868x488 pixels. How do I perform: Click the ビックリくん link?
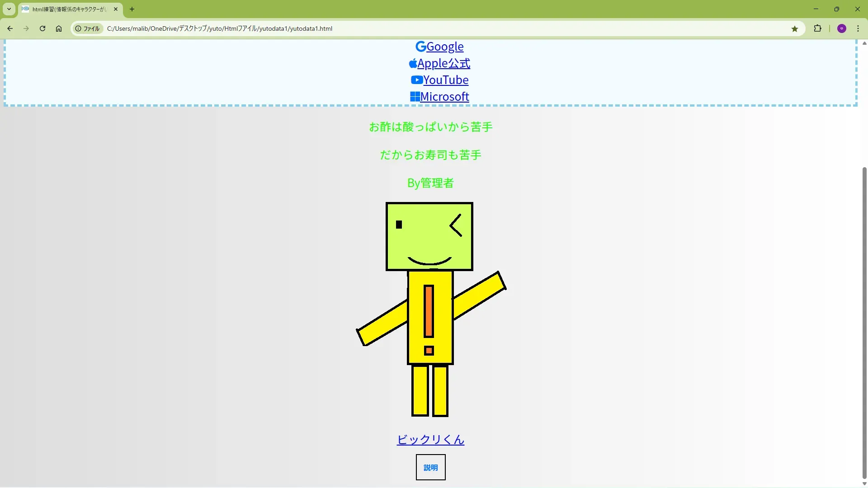coord(430,439)
